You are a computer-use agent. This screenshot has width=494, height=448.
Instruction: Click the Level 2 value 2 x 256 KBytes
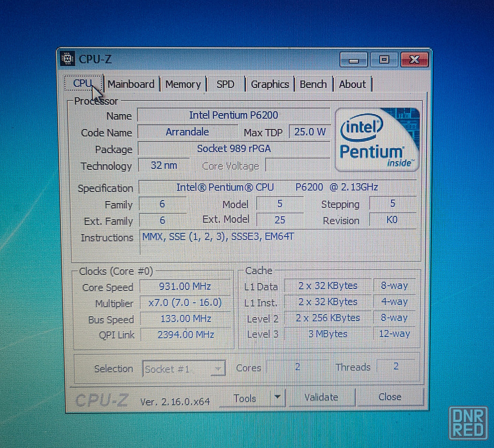[x=328, y=318]
